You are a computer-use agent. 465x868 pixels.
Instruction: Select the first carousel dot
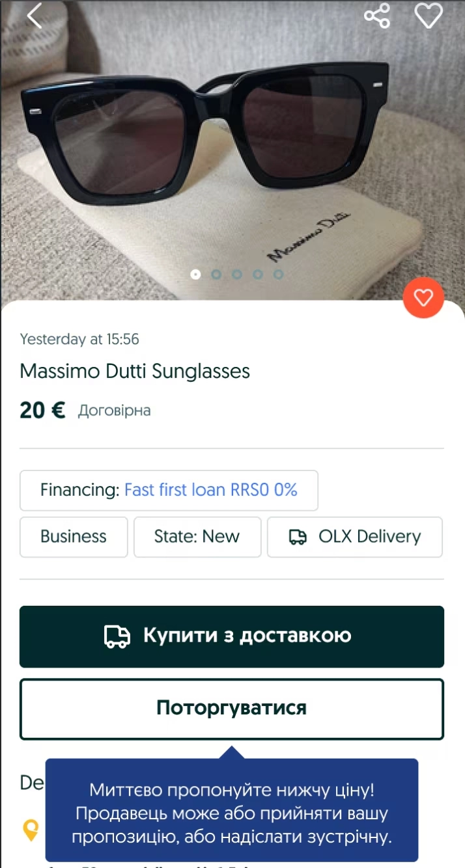click(195, 275)
